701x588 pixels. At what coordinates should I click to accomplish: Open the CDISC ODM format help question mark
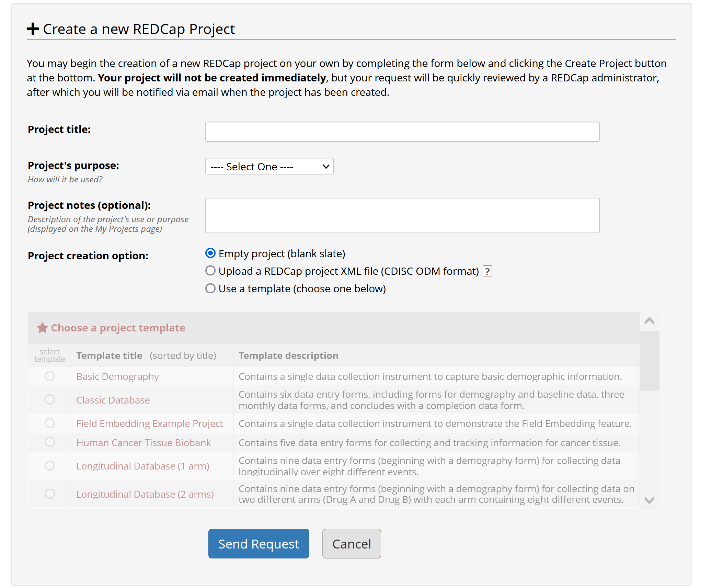(x=487, y=271)
